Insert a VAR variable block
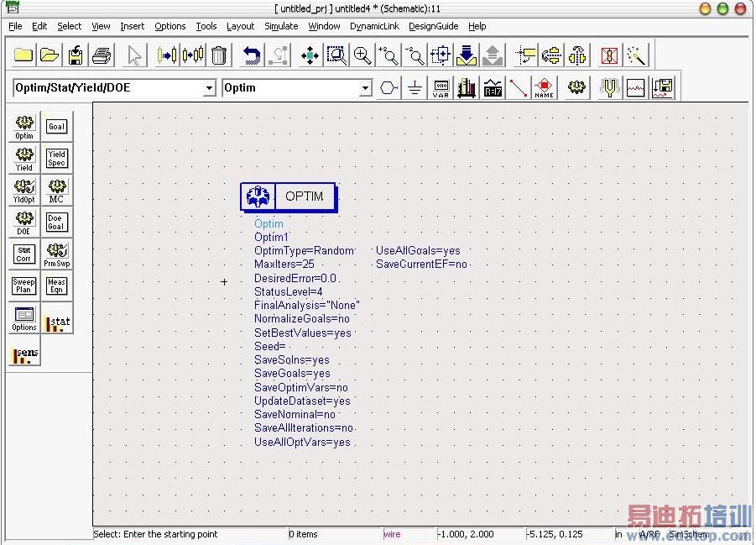Viewport: 756px width, 545px height. [x=441, y=88]
